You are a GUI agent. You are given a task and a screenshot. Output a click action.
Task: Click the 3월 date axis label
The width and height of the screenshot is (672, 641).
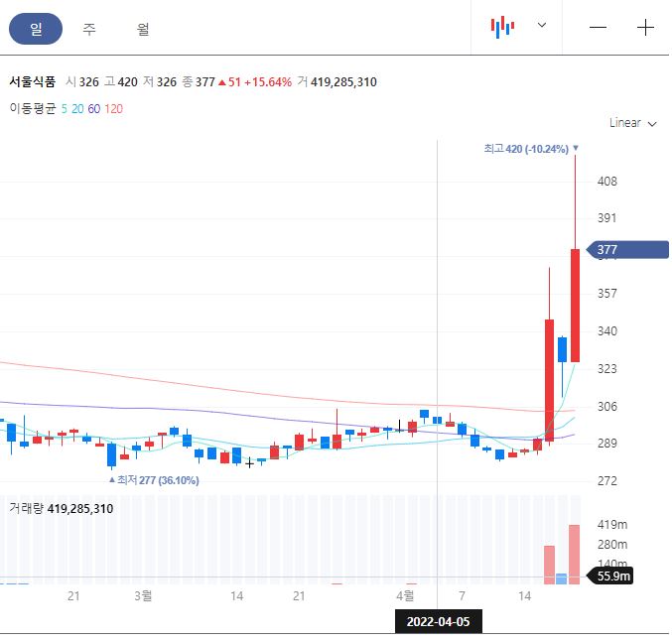coord(143,595)
